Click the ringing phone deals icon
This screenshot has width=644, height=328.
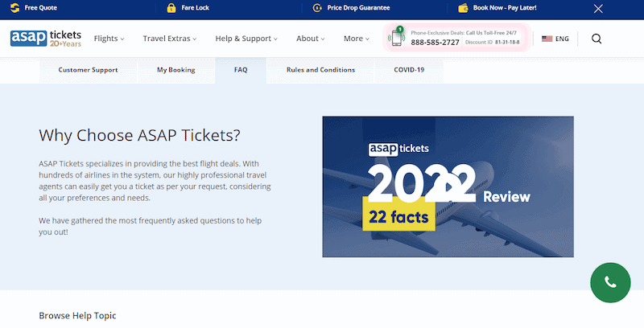pyautogui.click(x=397, y=37)
